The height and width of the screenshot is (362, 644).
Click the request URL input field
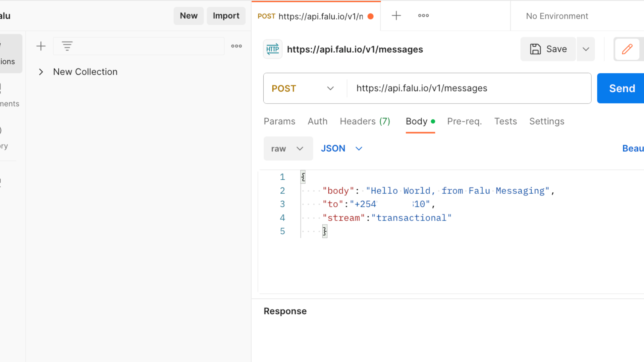coord(469,88)
